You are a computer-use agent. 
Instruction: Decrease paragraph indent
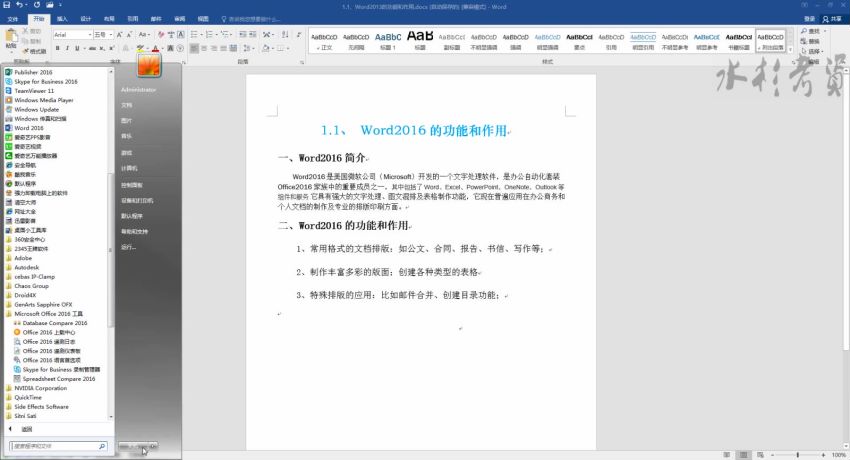[x=243, y=35]
